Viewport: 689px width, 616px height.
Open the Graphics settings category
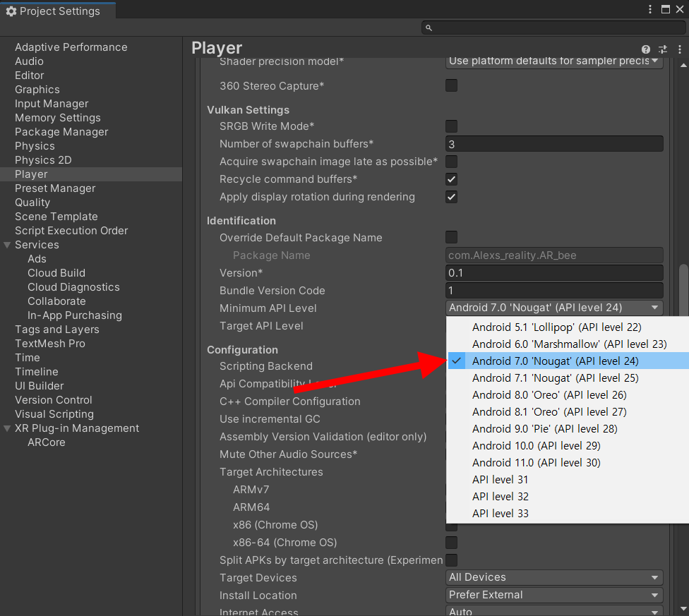click(37, 90)
